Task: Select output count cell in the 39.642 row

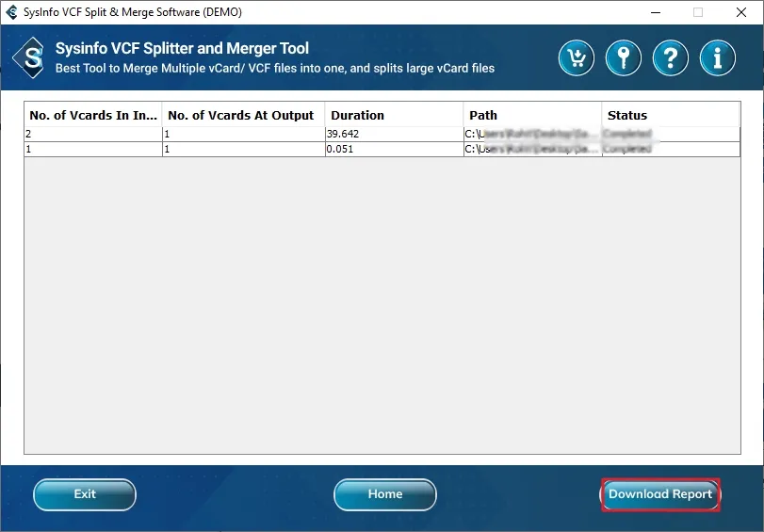Action: pos(244,134)
